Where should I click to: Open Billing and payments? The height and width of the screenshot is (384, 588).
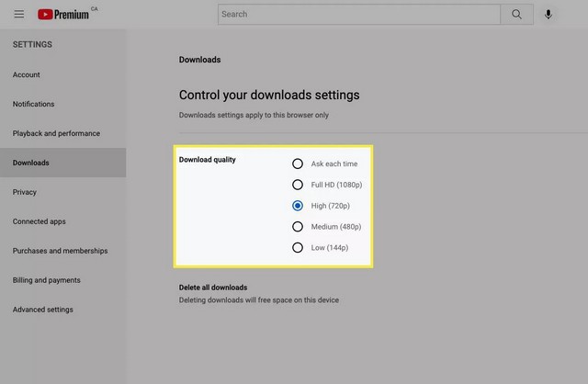pos(63,280)
